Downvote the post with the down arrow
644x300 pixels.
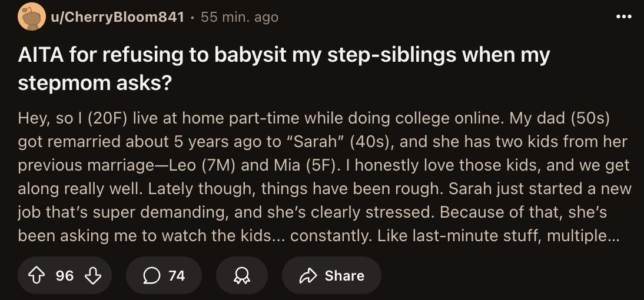pos(93,276)
